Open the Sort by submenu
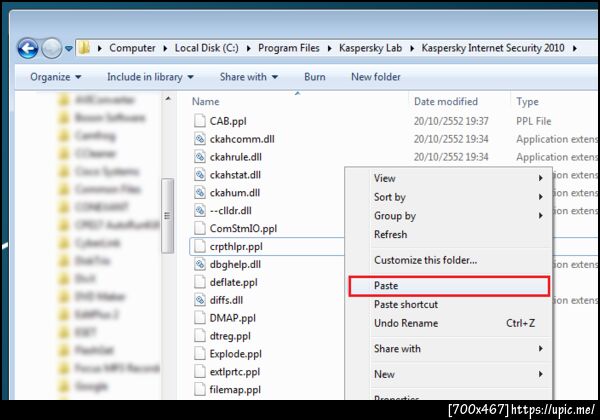Image resolution: width=600 pixels, height=420 pixels. pos(449,197)
